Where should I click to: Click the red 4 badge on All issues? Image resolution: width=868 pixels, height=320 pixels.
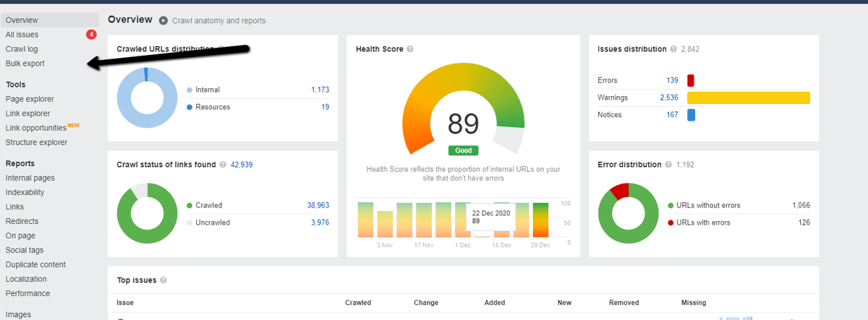(91, 34)
